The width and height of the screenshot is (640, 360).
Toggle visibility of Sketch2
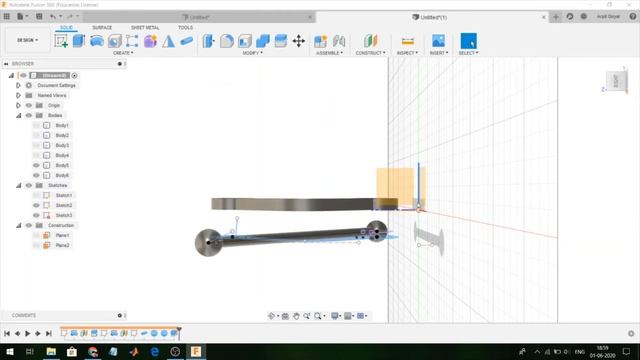36,205
